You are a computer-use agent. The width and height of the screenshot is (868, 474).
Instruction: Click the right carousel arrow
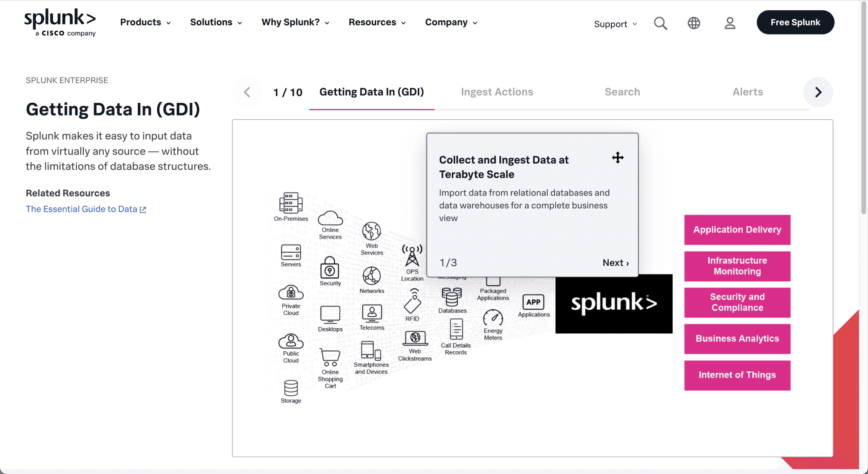pos(818,92)
